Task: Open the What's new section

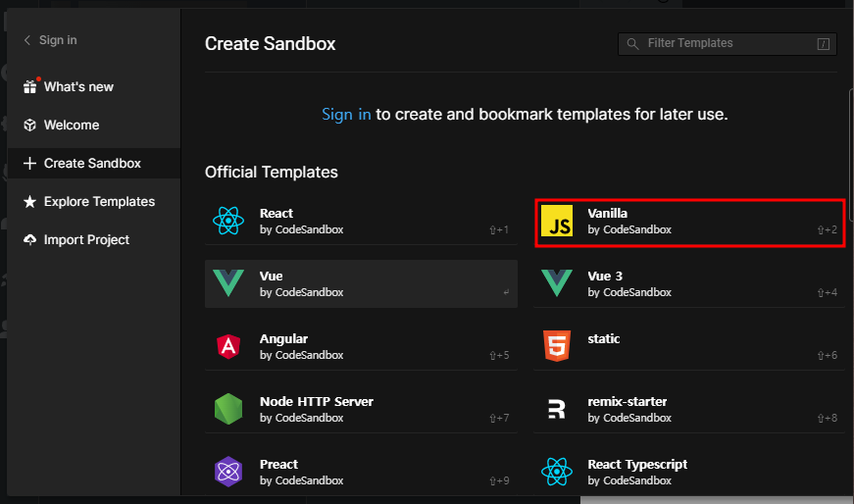Action: click(x=94, y=86)
